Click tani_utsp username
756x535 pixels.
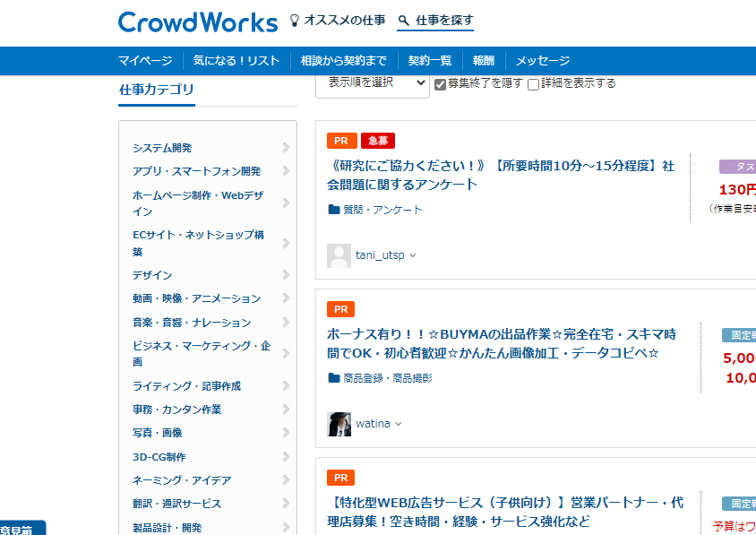[380, 255]
